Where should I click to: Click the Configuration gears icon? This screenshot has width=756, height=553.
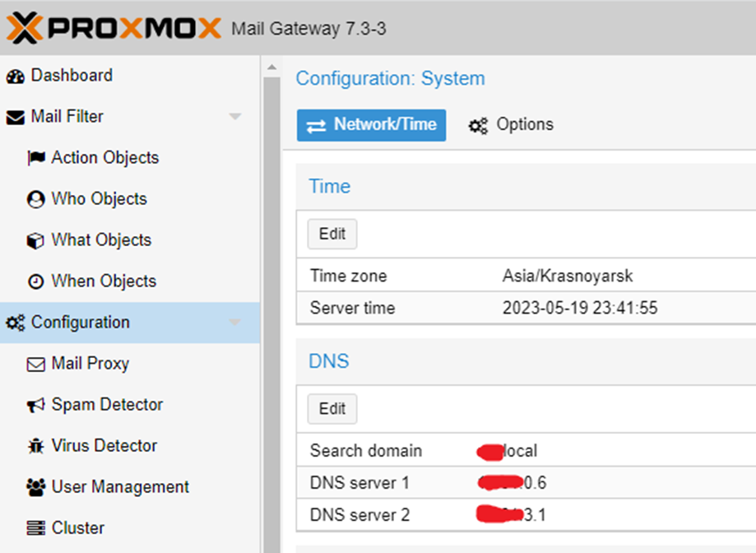[16, 323]
